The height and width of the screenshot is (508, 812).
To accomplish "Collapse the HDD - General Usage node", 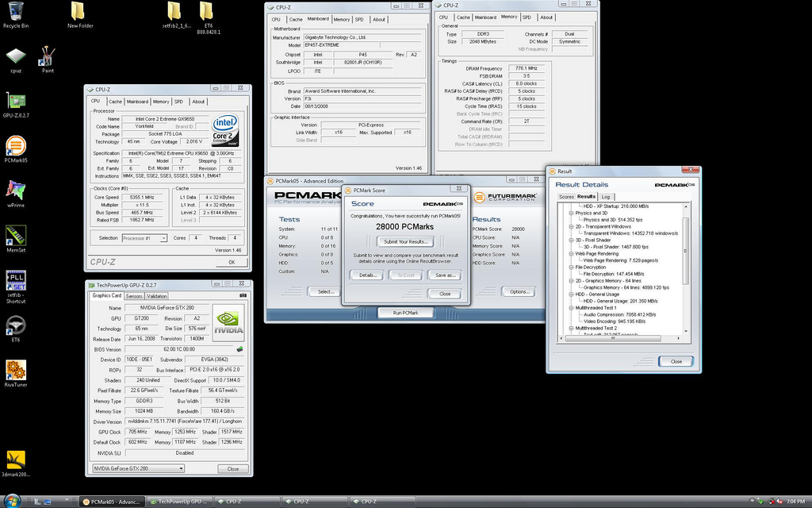I will coord(571,294).
